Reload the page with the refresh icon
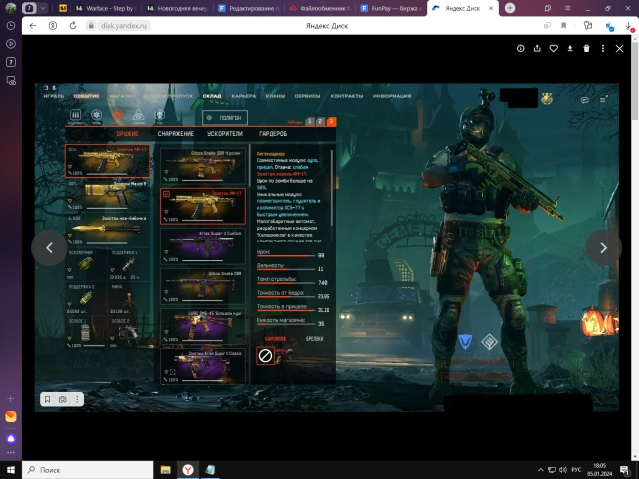This screenshot has height=479, width=639. (x=73, y=25)
